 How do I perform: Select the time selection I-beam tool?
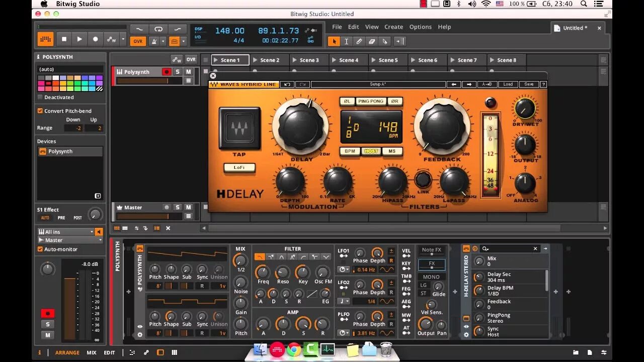point(346,41)
